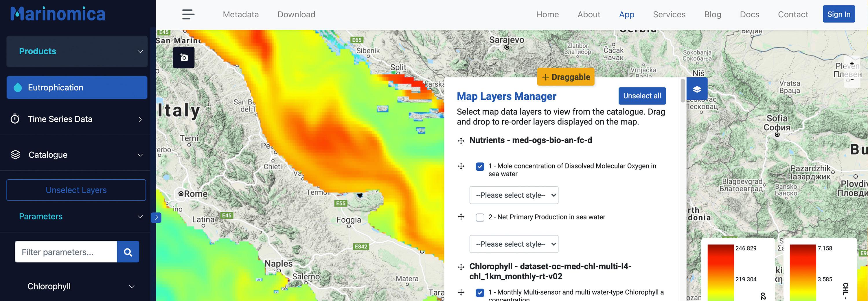Click the Layers Manager panel scrollbar

pyautogui.click(x=683, y=91)
